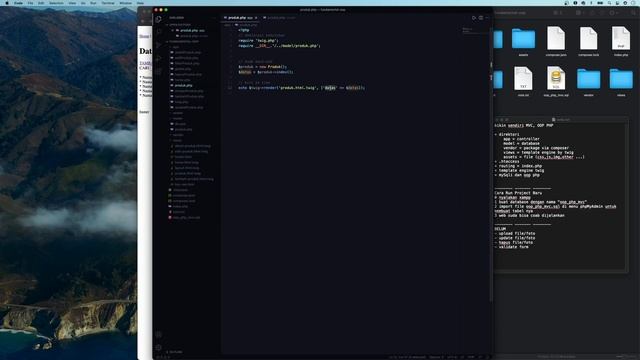Collapse the model folder in Explorer
Screen dimensions: 640x360
click(177, 118)
